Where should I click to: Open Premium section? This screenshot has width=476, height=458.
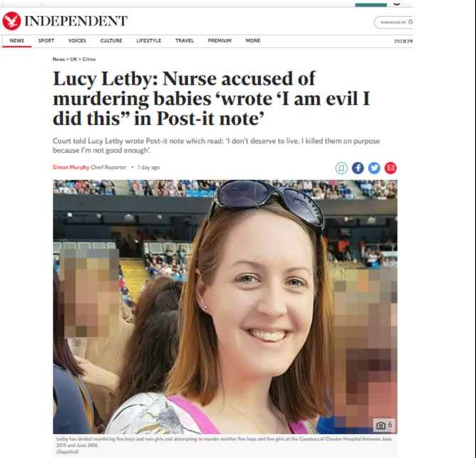point(219,41)
